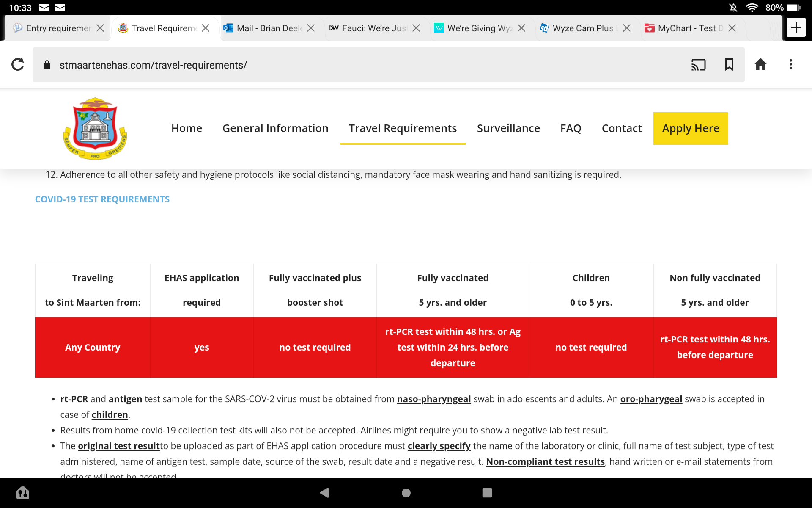Close the Fauci DW tab

coord(416,28)
